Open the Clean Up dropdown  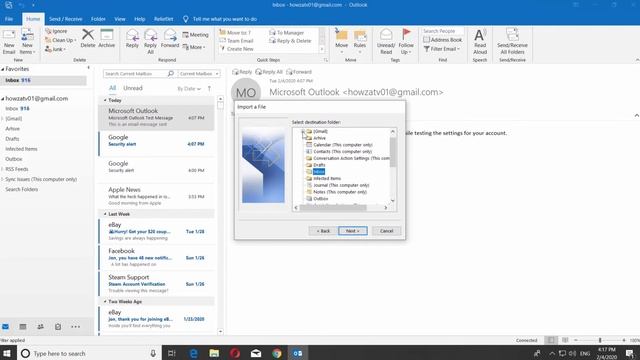(x=60, y=40)
